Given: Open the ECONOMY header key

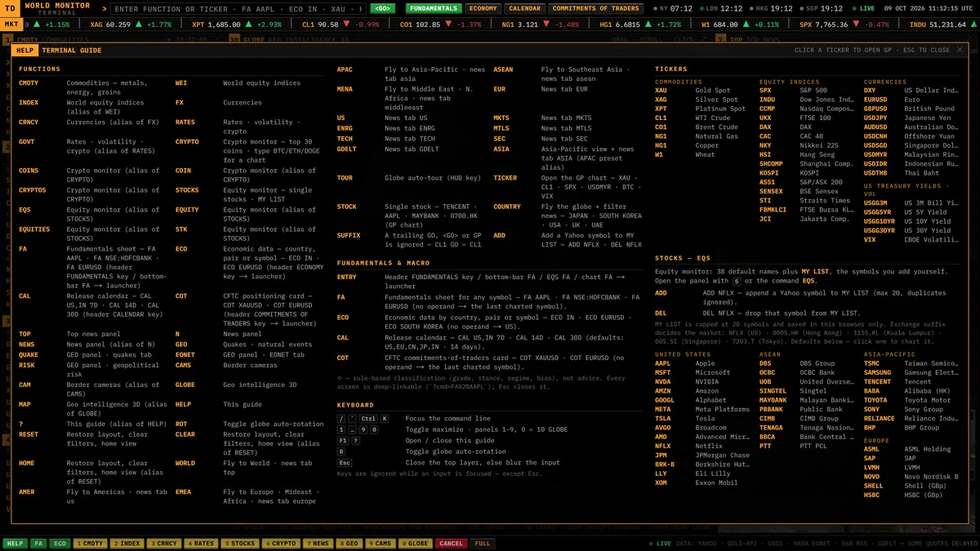Looking at the screenshot, I should (x=483, y=9).
